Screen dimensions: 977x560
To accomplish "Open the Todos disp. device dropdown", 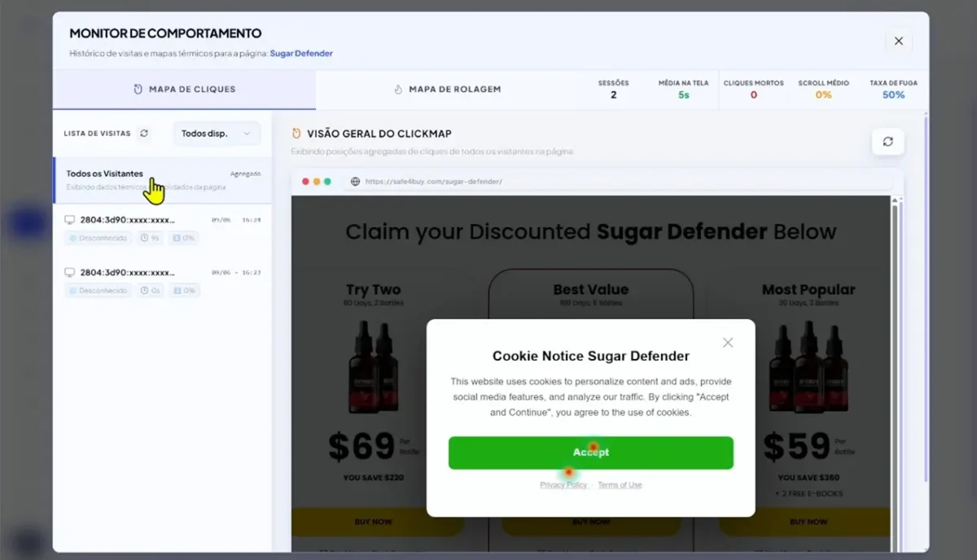I will point(217,133).
